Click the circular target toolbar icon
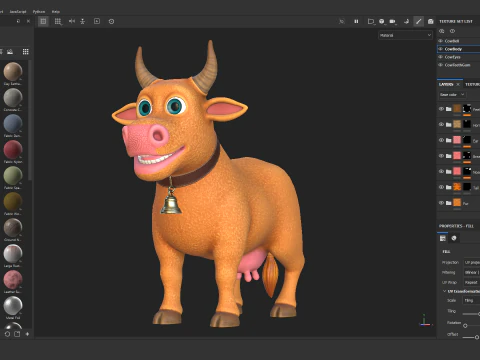Viewport: 480px width, 360px height. 111,21
